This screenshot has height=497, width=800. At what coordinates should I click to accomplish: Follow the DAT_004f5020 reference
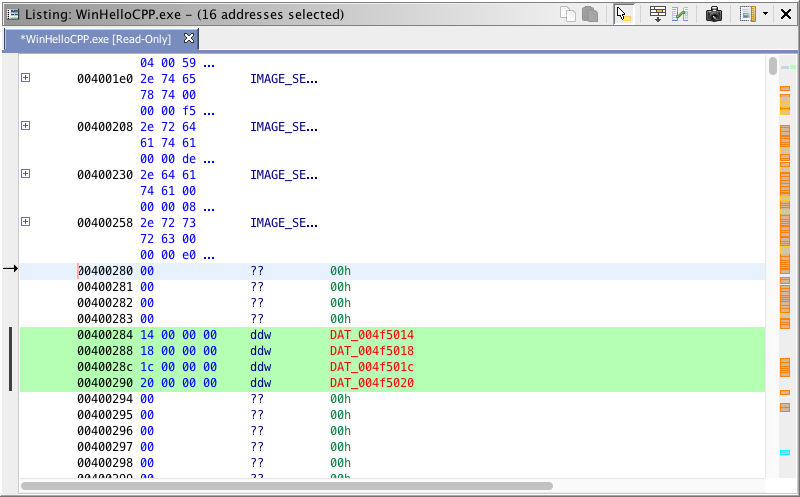click(371, 383)
